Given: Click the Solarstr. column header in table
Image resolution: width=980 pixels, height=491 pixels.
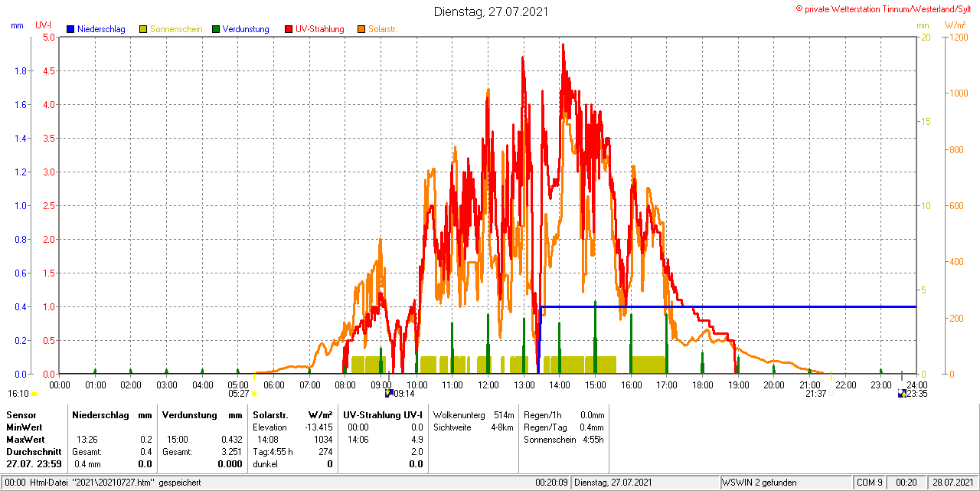Looking at the screenshot, I should point(269,414).
